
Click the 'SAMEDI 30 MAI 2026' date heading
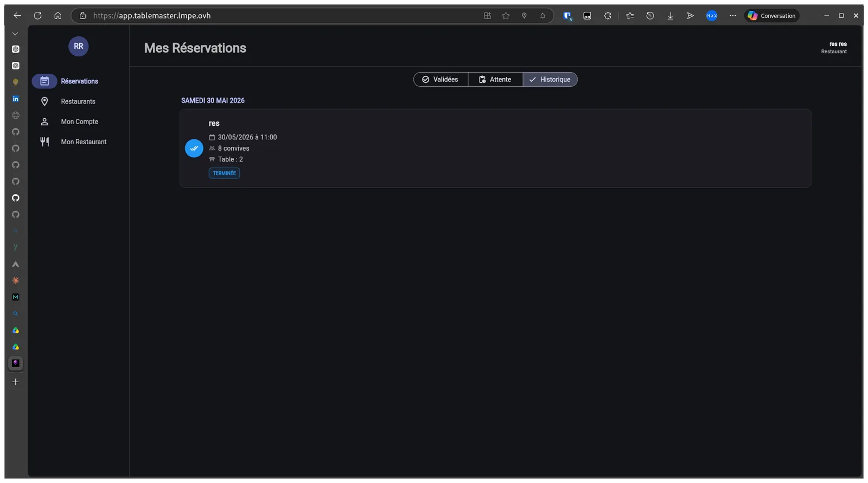point(213,101)
